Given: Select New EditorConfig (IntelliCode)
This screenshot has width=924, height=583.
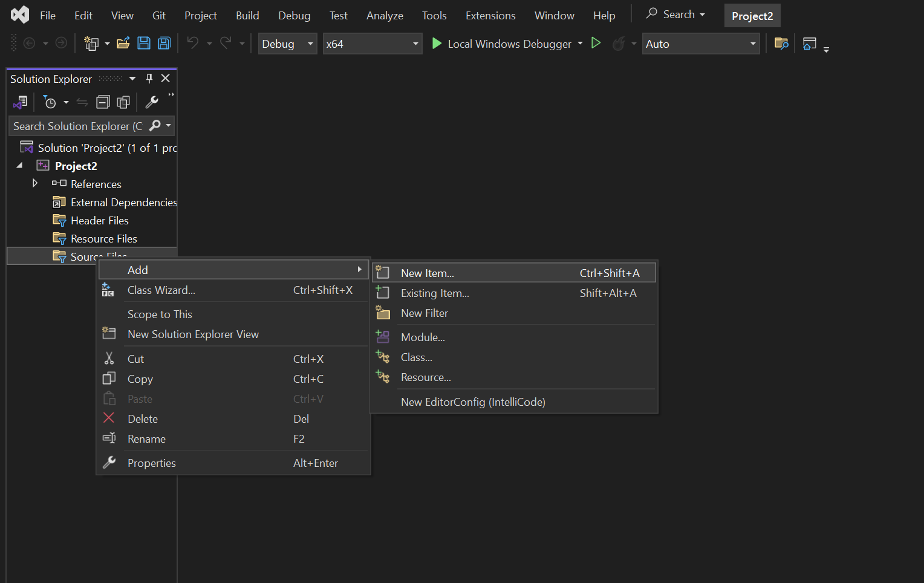Looking at the screenshot, I should coord(514,402).
